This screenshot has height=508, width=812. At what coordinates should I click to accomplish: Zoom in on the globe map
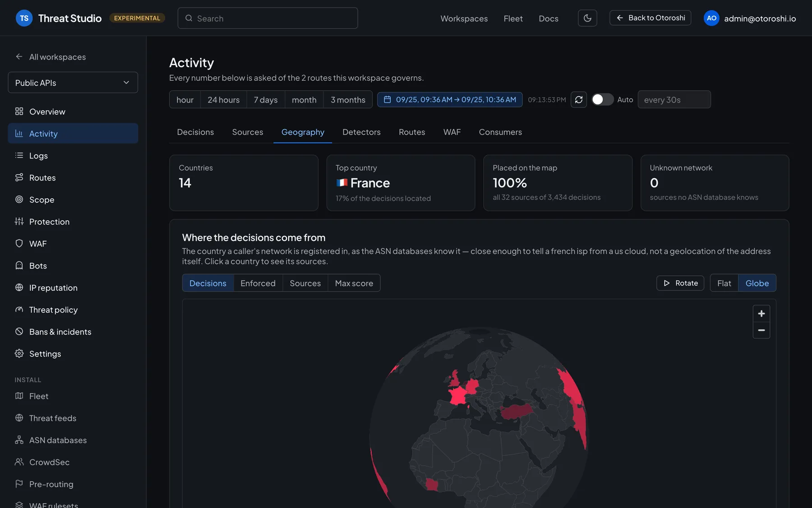(761, 313)
